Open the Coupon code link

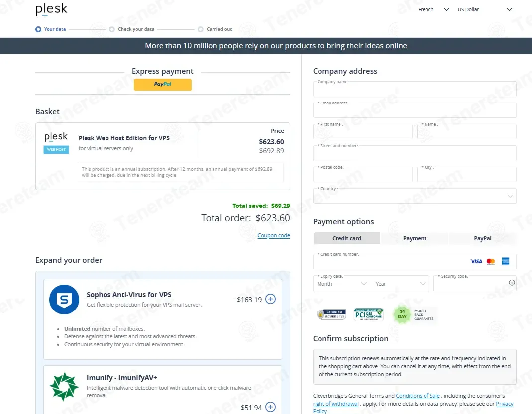[273, 235]
